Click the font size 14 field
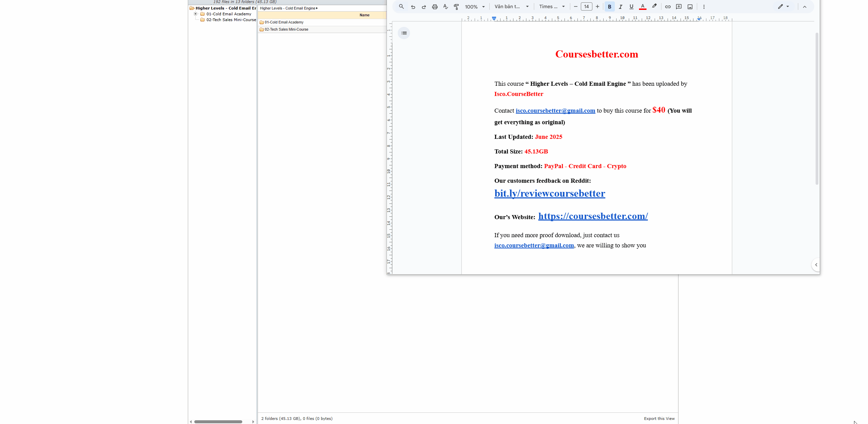 [x=586, y=7]
